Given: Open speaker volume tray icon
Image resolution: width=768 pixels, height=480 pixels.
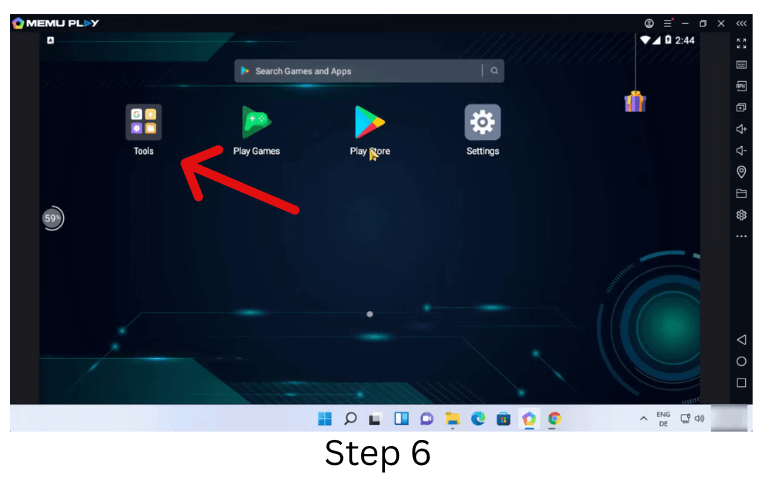Looking at the screenshot, I should (699, 419).
